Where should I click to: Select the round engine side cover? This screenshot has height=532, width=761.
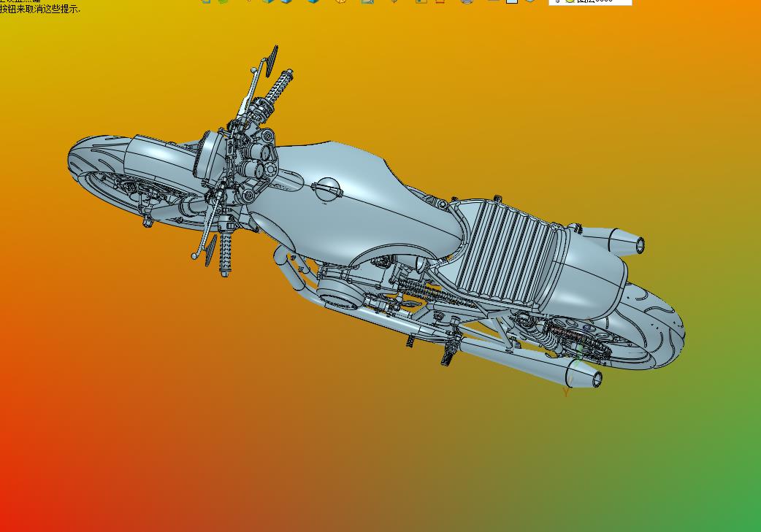[x=341, y=294]
